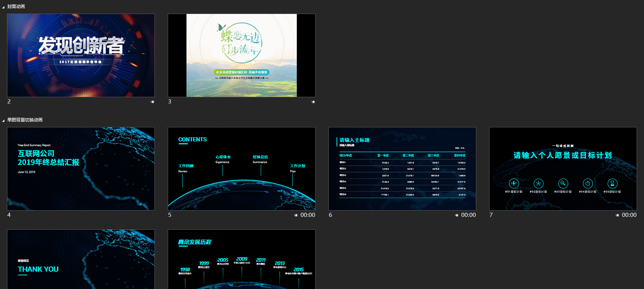Click animation star under slide 6
This screenshot has height=289, width=644.
click(457, 215)
